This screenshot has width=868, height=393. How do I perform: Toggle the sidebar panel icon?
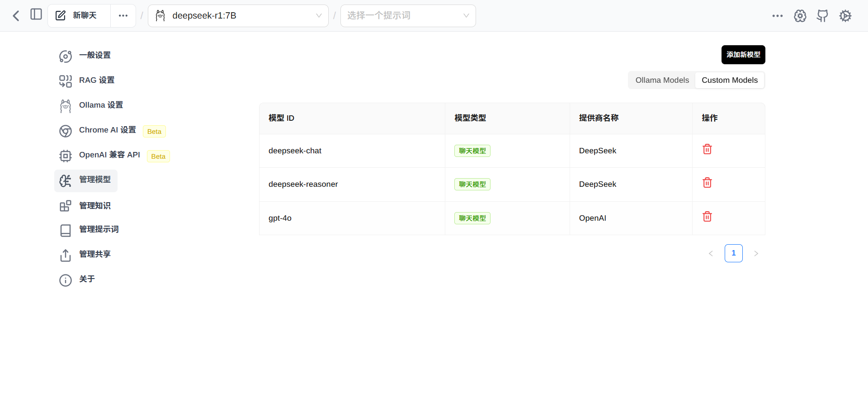click(36, 14)
